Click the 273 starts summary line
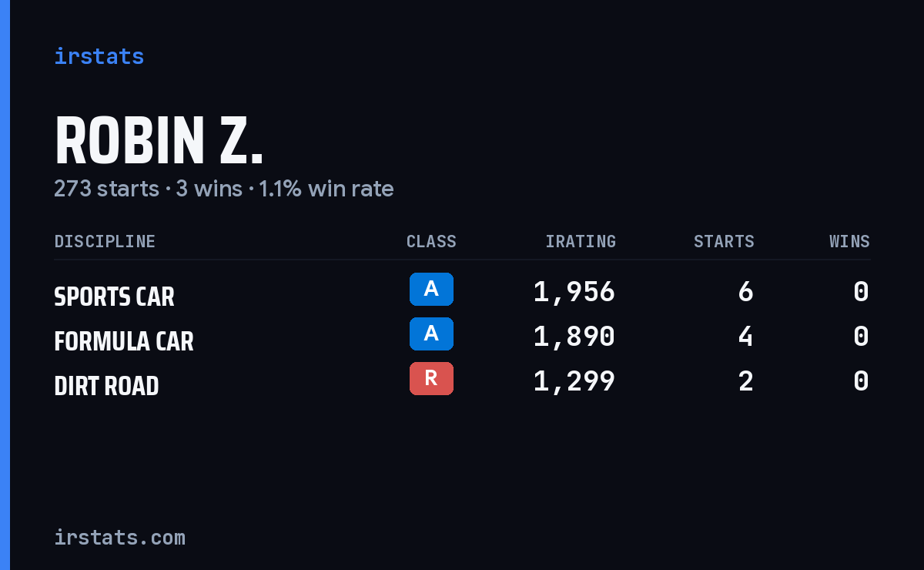The height and width of the screenshot is (570, 924). point(224,189)
